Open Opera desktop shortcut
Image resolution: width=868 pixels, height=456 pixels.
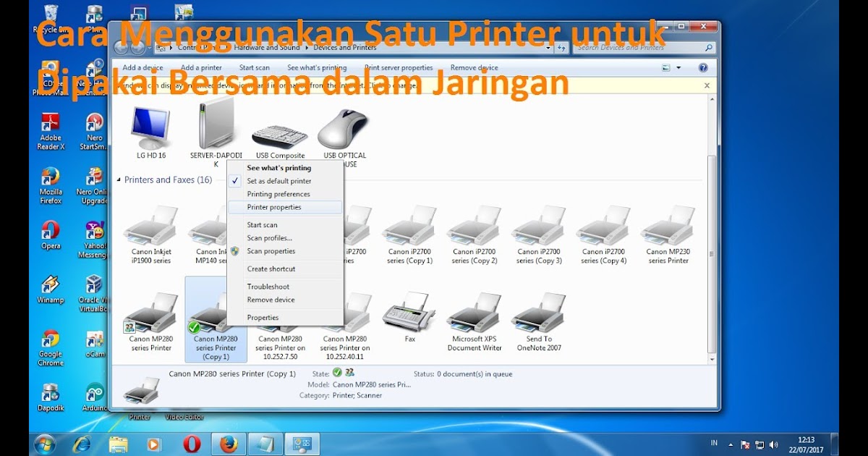tap(51, 235)
